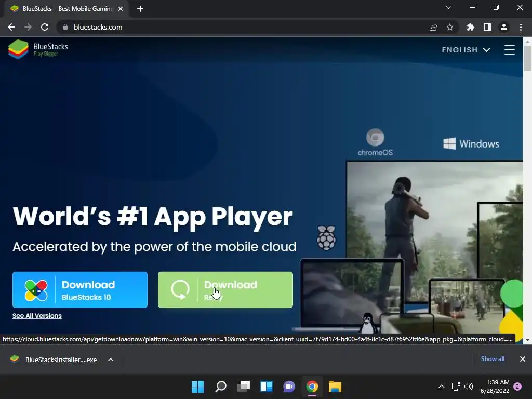Click the browser forward arrow
532x399 pixels.
pos(28,27)
